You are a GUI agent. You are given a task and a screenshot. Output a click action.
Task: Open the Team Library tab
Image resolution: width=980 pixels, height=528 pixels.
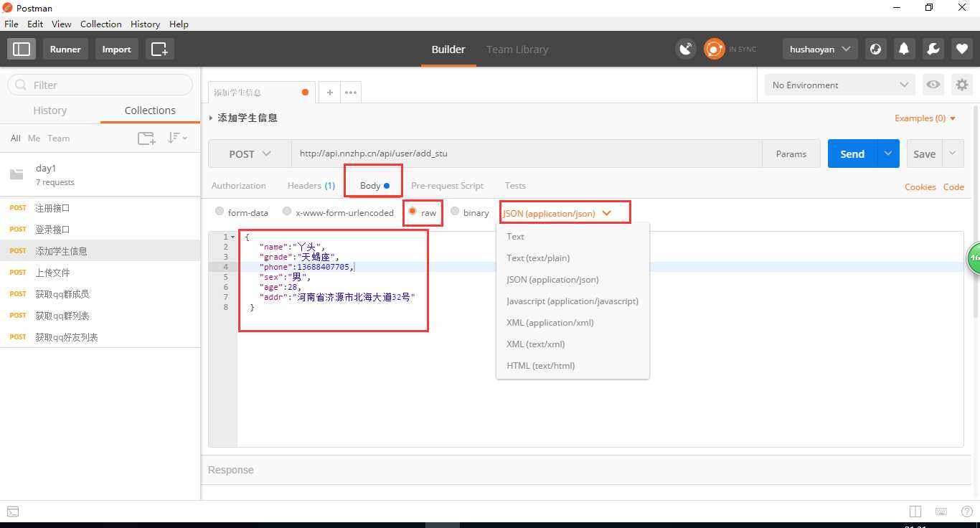(517, 49)
